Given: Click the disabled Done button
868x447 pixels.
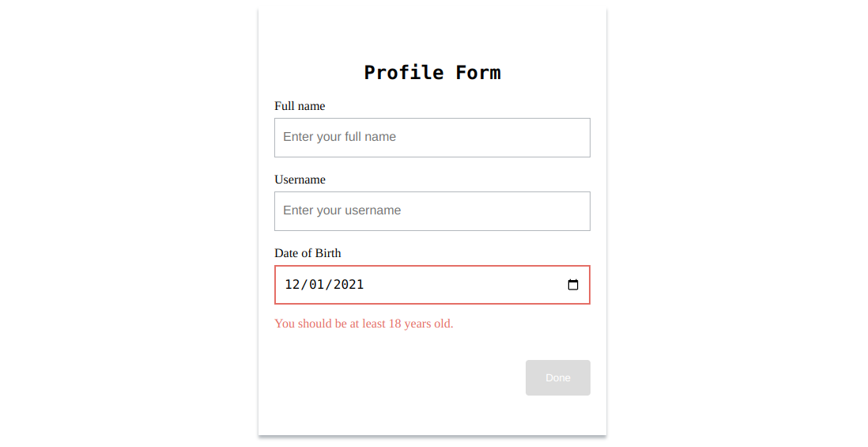Looking at the screenshot, I should 558,377.
